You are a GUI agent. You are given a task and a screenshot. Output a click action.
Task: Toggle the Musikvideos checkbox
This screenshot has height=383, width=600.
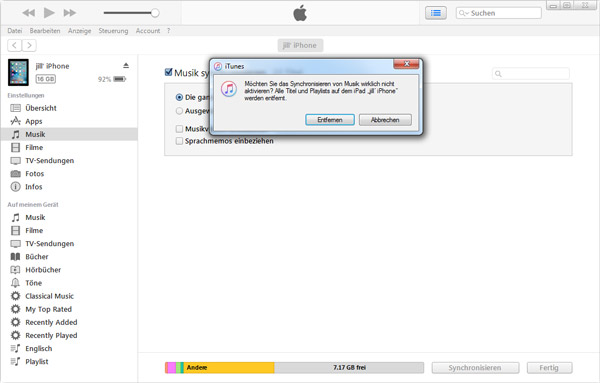tap(179, 129)
